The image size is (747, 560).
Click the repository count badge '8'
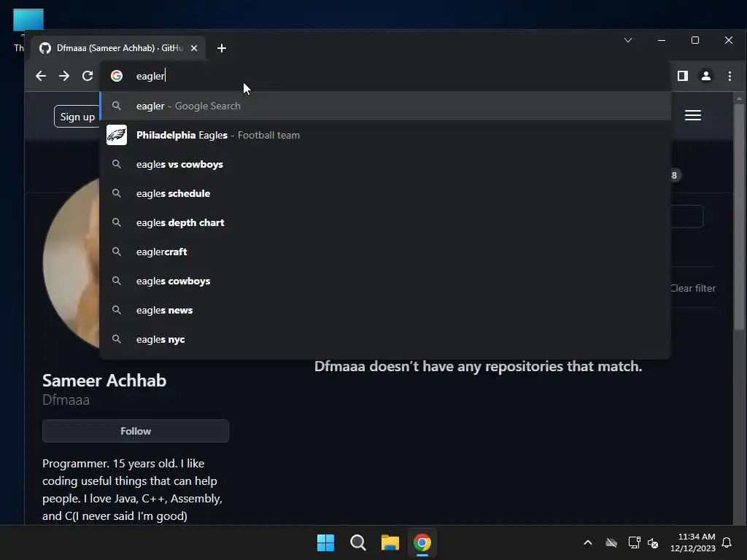coord(675,175)
